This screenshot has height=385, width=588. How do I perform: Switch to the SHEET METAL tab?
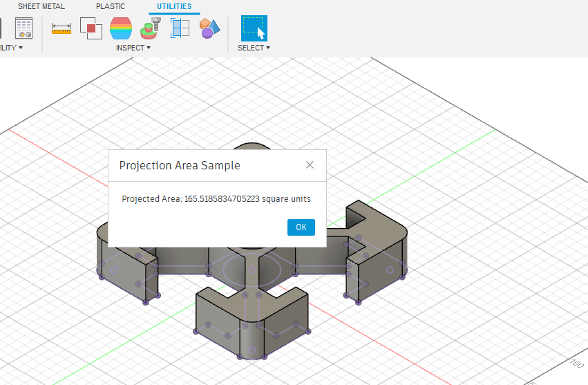(41, 6)
